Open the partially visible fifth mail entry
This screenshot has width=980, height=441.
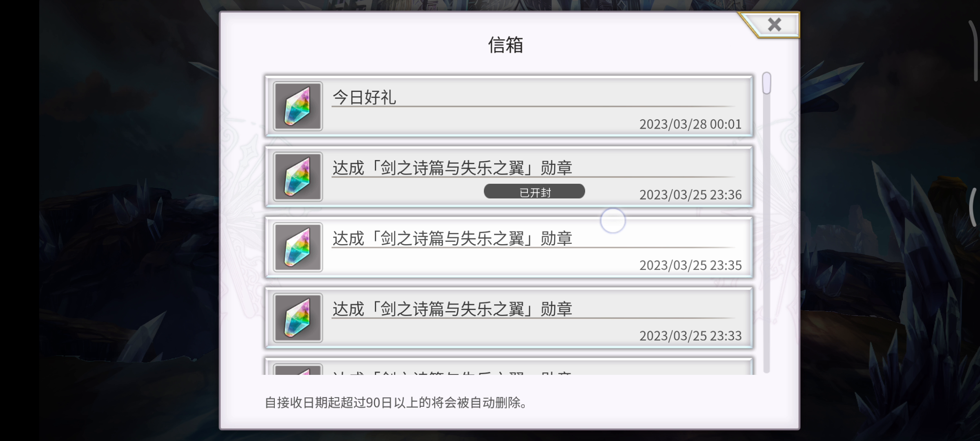(x=509, y=367)
